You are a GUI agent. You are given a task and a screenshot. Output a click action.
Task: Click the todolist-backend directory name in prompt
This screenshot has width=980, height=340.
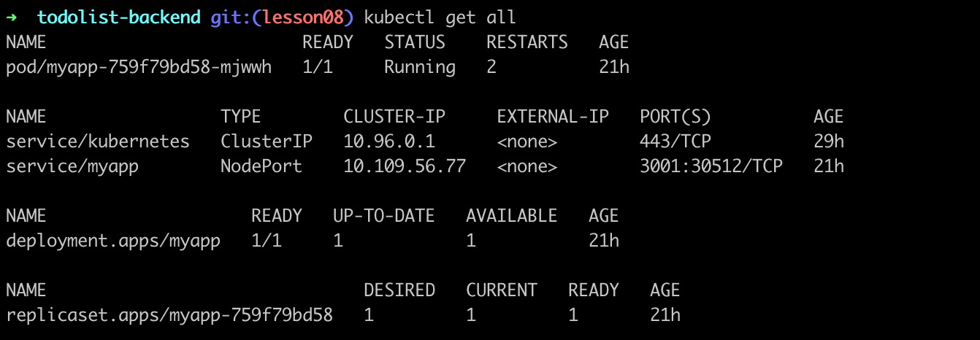[x=118, y=17]
